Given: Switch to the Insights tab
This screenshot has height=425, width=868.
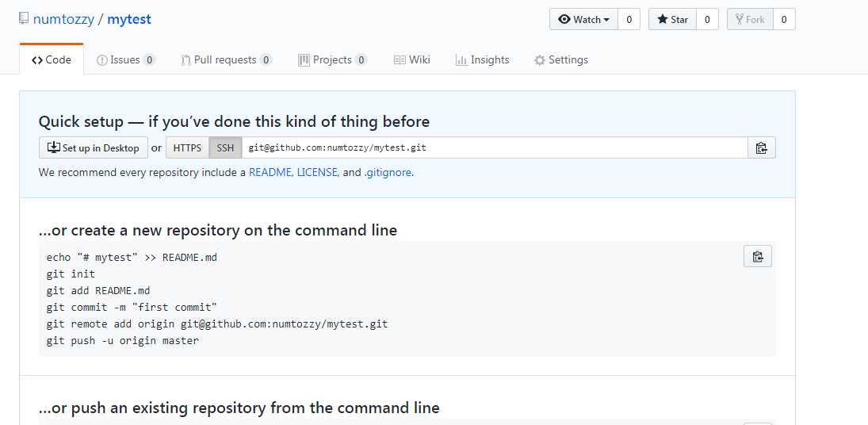Looking at the screenshot, I should 482,59.
